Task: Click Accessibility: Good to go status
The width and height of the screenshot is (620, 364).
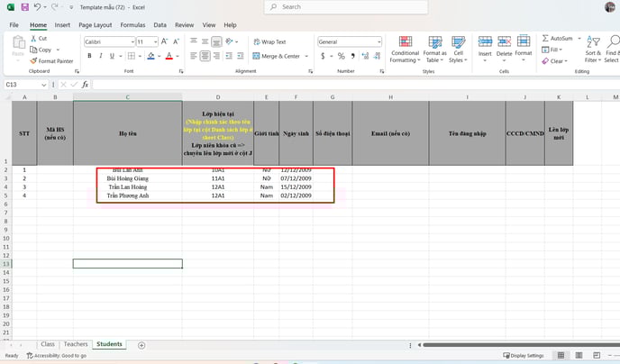Action: 56,356
